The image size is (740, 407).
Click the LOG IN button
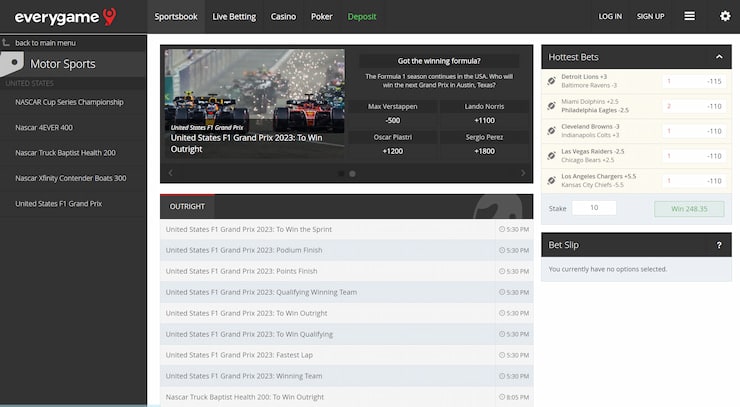(x=610, y=17)
